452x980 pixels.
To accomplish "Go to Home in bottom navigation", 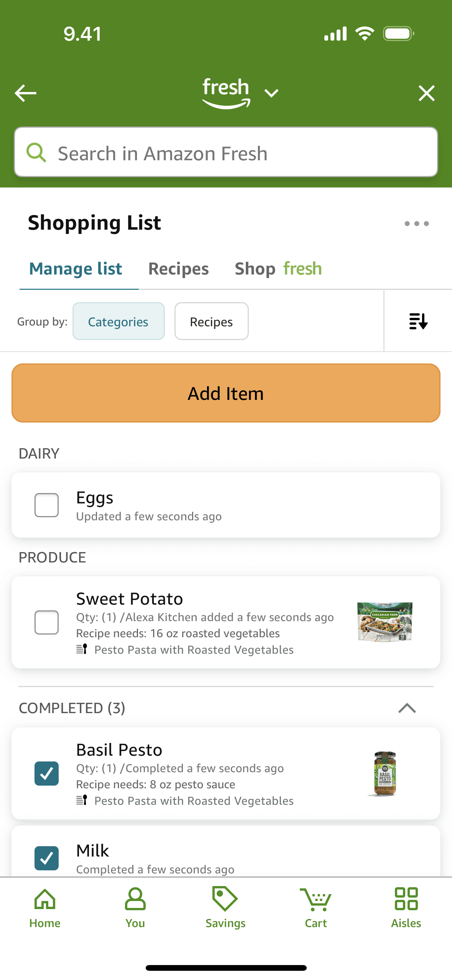I will [x=45, y=908].
